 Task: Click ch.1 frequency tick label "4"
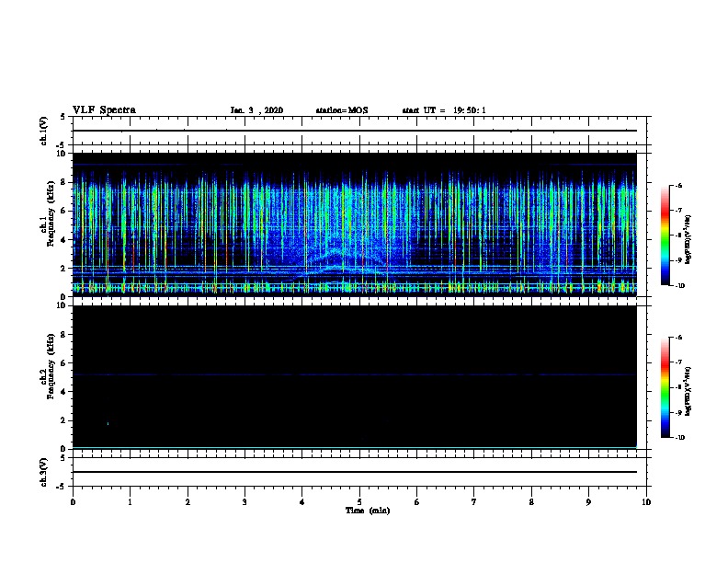coord(64,240)
